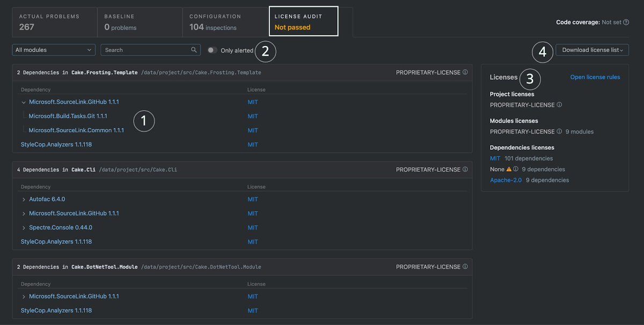This screenshot has height=325, width=644.
Task: Open the Open license rules link
Action: click(x=595, y=77)
